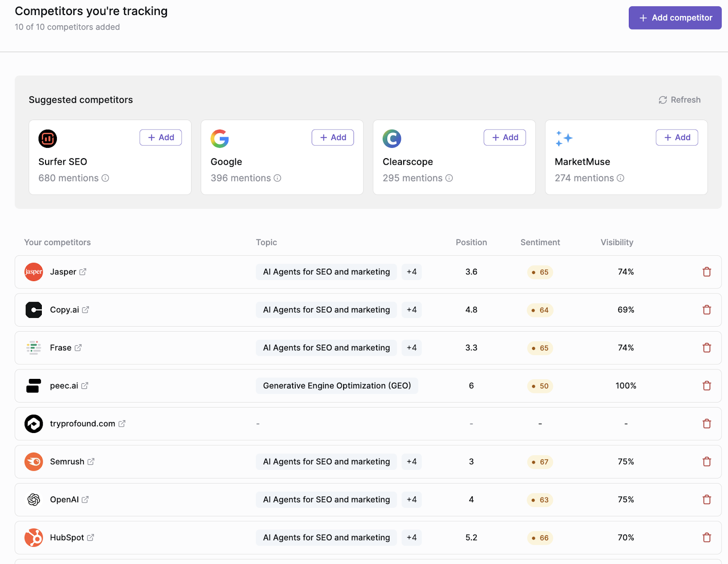Expand OpenAI's +4 additional topics
Image resolution: width=728 pixels, height=564 pixels.
[412, 499]
